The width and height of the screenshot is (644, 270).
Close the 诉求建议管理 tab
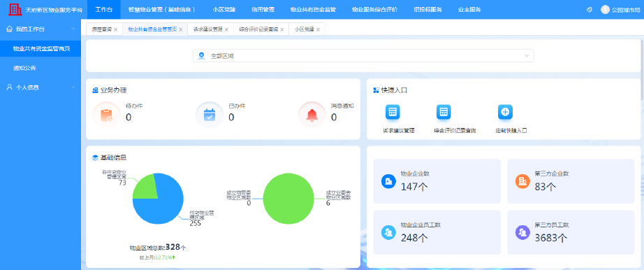226,29
